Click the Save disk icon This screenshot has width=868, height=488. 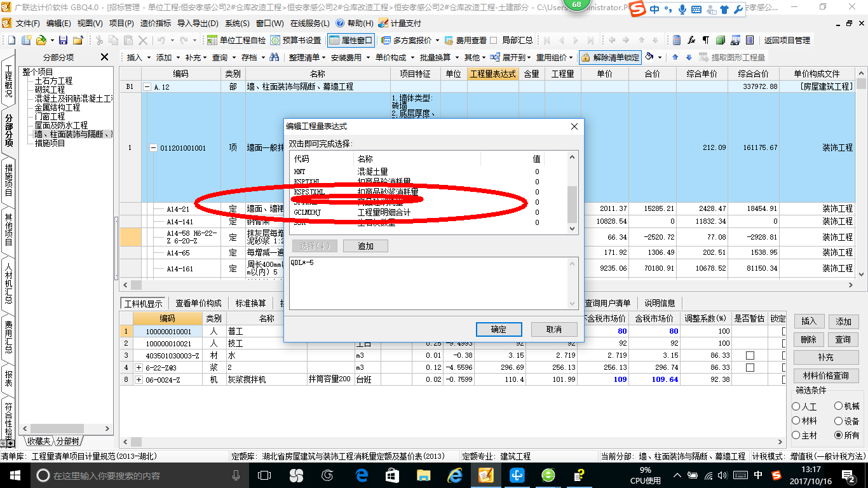pos(64,40)
